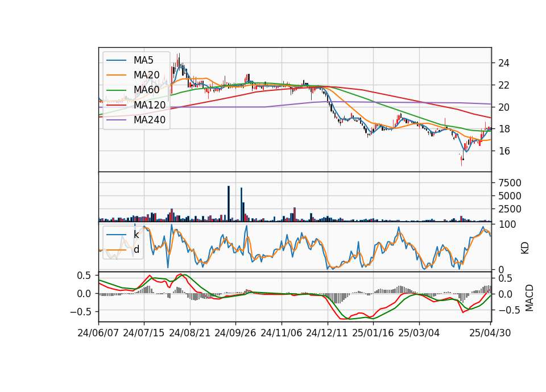This screenshot has height=392, width=546.
Task: Click the MA120 legend label
Action: (x=150, y=105)
